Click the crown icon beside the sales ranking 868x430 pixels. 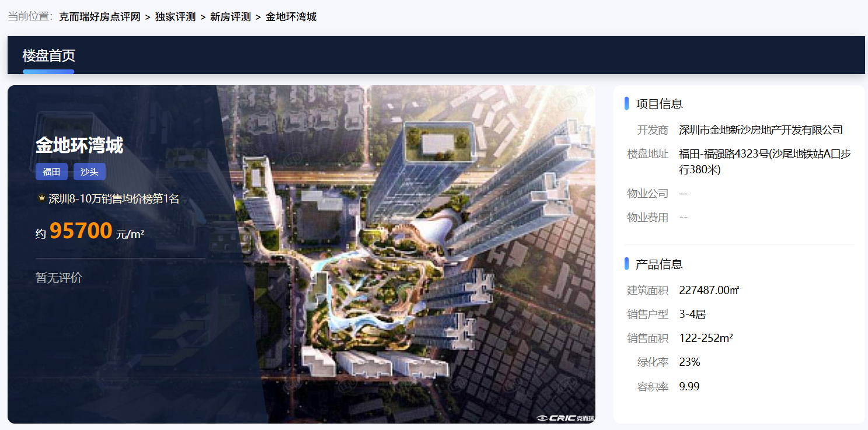41,199
